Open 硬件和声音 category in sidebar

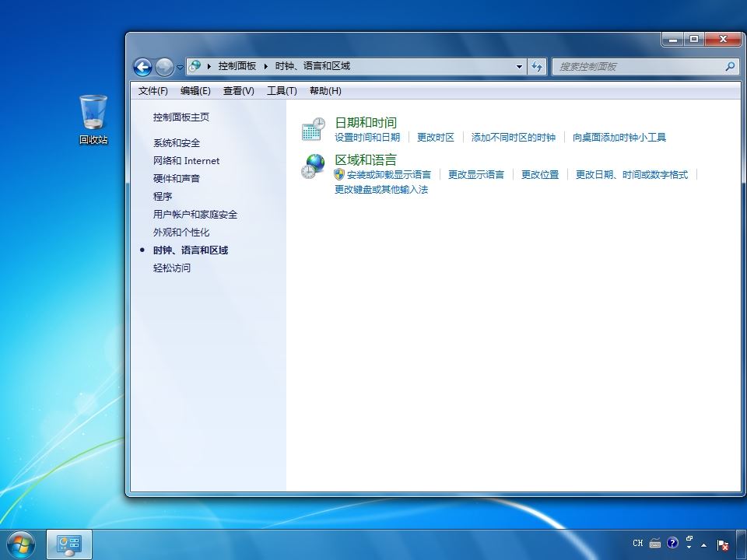pos(177,179)
